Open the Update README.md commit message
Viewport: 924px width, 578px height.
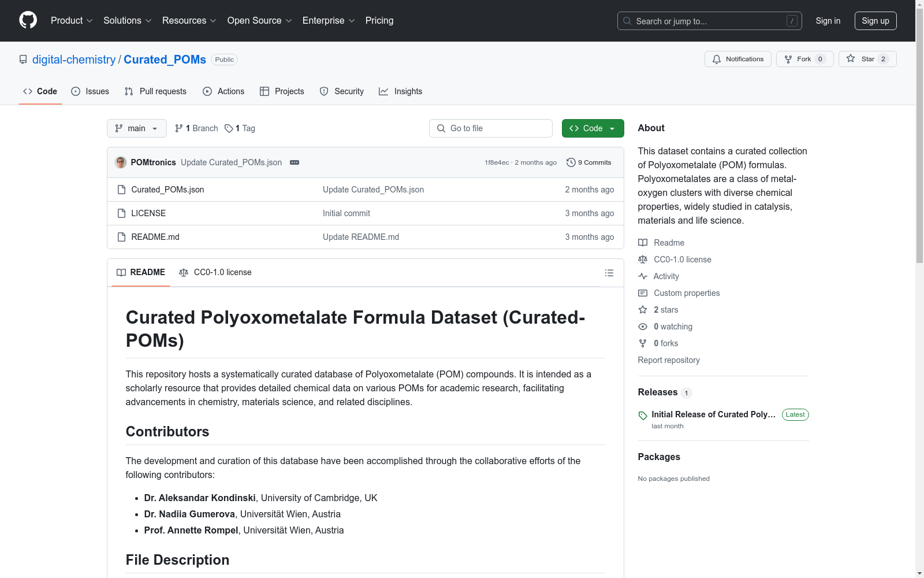coord(361,237)
